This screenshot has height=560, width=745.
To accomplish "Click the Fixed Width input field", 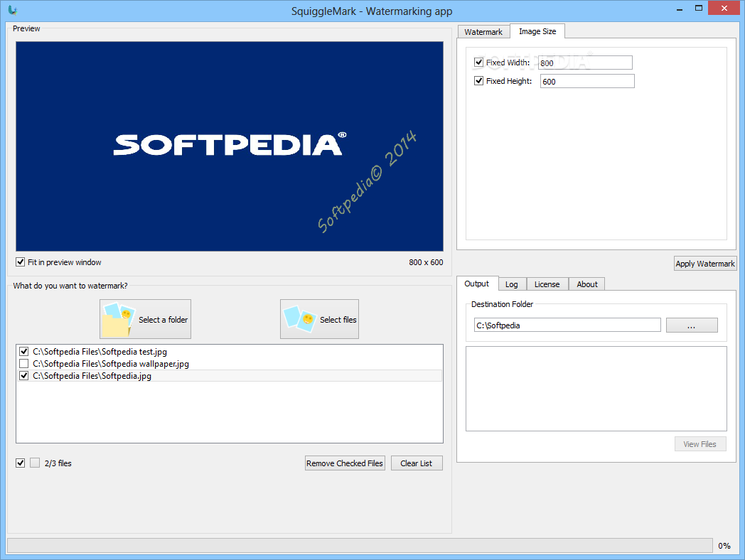I will pos(585,63).
